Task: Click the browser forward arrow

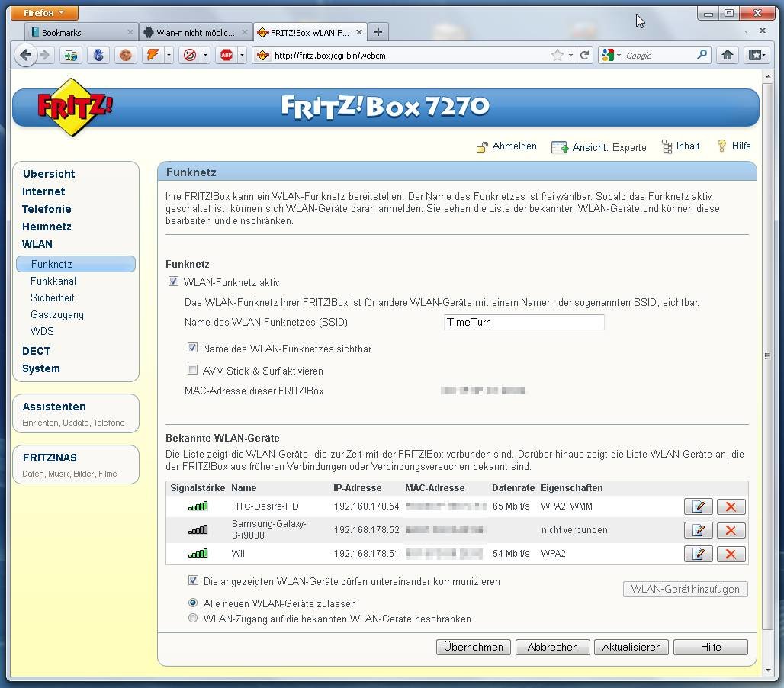Action: [45, 55]
